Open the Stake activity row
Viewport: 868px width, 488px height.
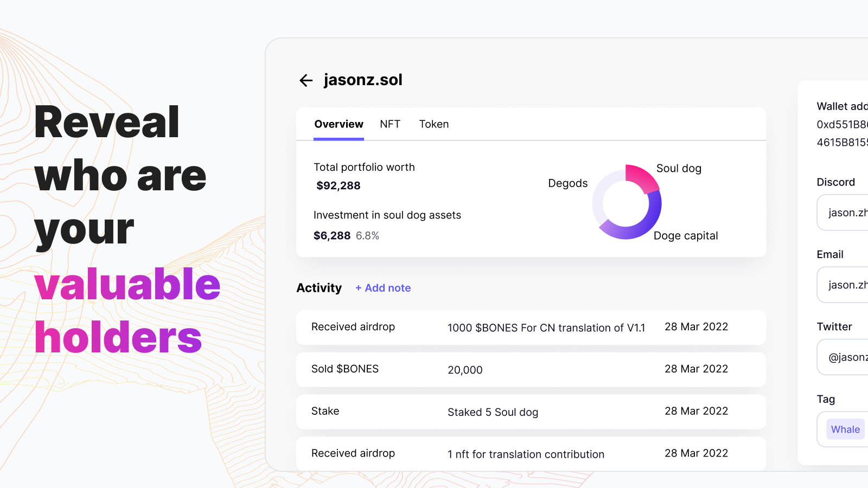tap(531, 412)
